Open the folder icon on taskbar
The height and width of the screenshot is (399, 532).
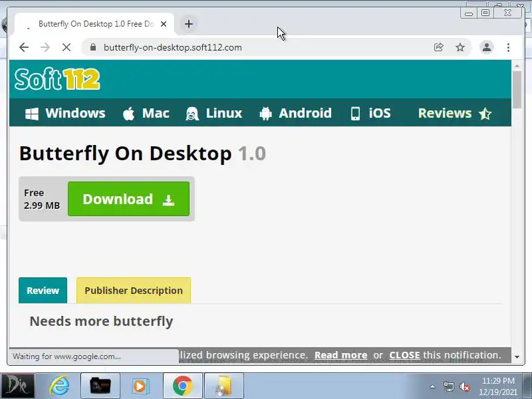100,386
